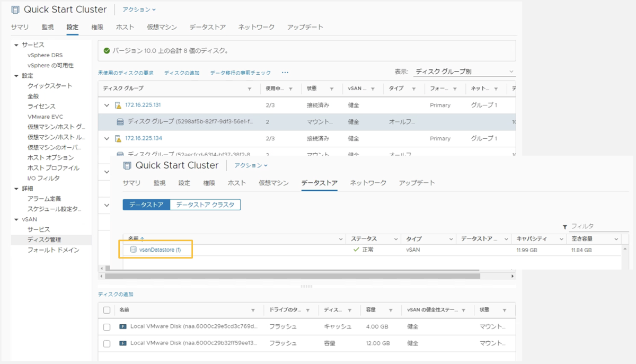Click the disk group icon in the 5298af5b row
Viewport: 636px width, 364px height.
[x=120, y=122]
